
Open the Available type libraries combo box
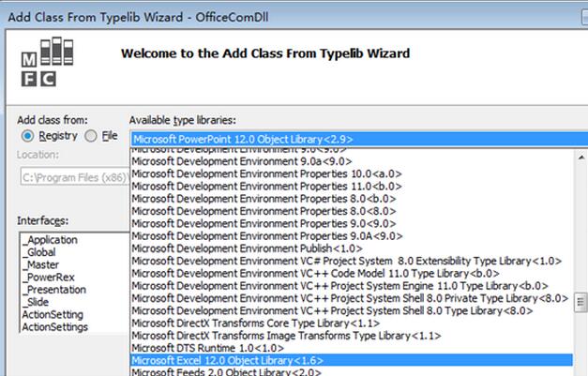[x=359, y=139]
